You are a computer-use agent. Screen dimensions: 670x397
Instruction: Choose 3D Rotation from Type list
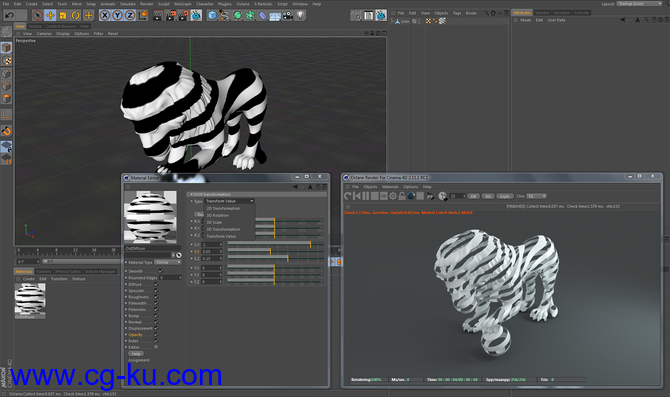[217, 215]
